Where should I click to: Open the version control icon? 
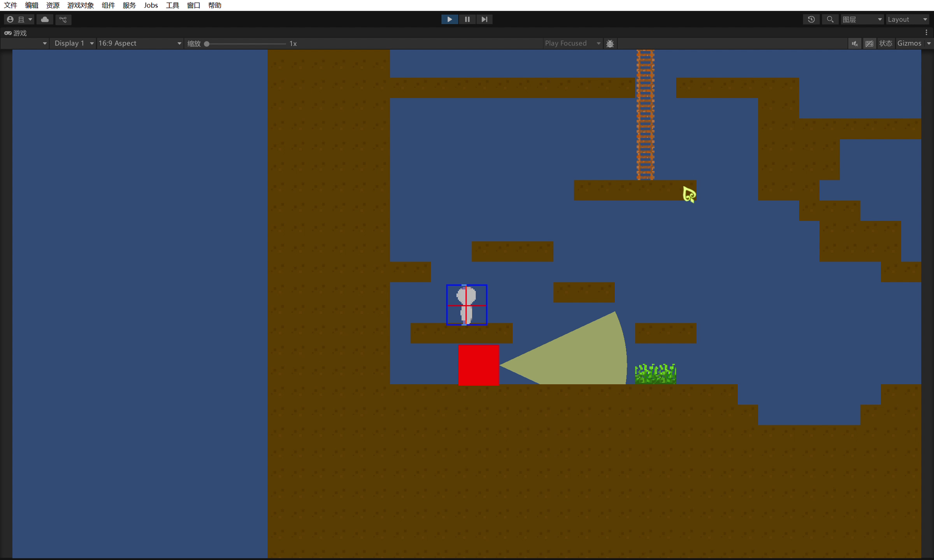[x=63, y=19]
